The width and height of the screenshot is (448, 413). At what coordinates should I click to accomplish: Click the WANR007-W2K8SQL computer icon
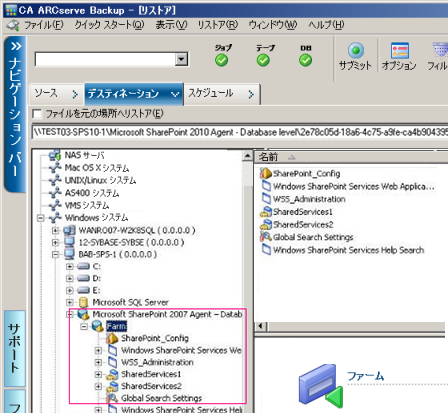pyautogui.click(x=69, y=230)
